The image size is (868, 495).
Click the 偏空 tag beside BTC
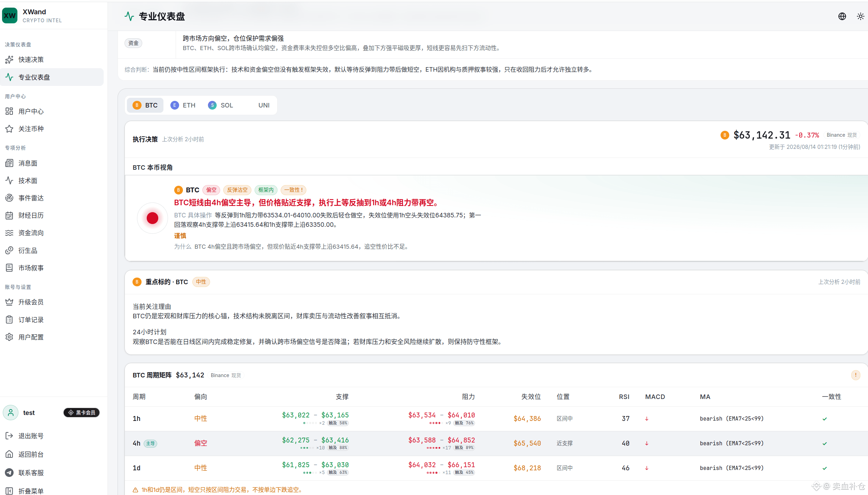tap(211, 190)
